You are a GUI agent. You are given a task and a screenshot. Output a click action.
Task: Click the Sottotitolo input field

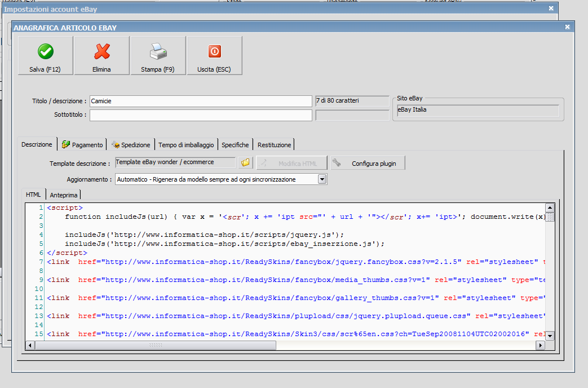(x=201, y=115)
